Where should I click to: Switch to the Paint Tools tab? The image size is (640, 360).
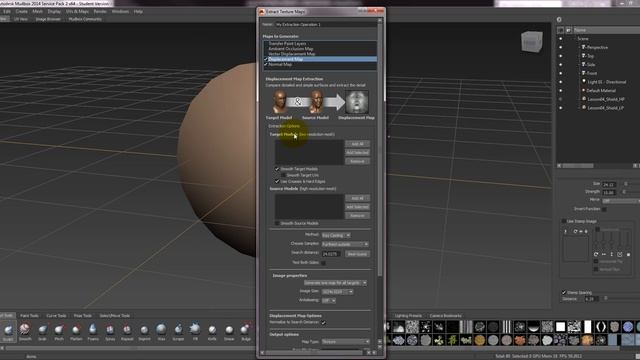29,316
